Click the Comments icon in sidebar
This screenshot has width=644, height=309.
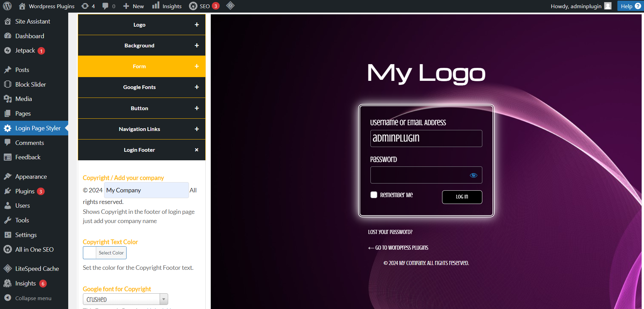click(8, 143)
